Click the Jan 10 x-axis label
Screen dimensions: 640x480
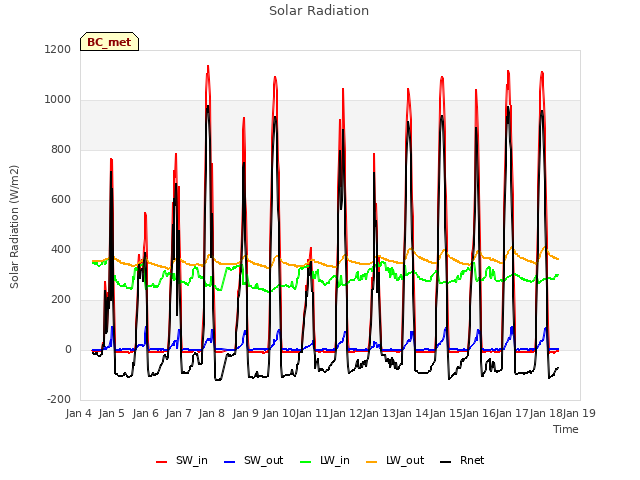point(279,413)
